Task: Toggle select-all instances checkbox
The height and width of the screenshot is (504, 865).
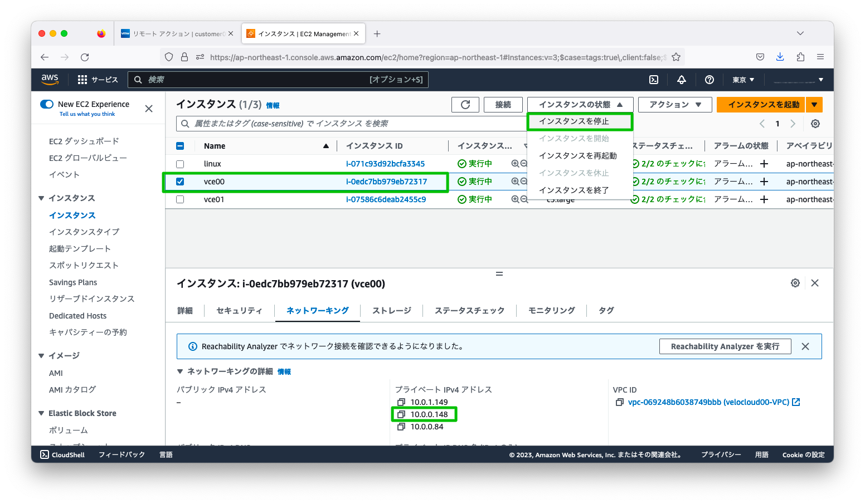Action: 180,146
